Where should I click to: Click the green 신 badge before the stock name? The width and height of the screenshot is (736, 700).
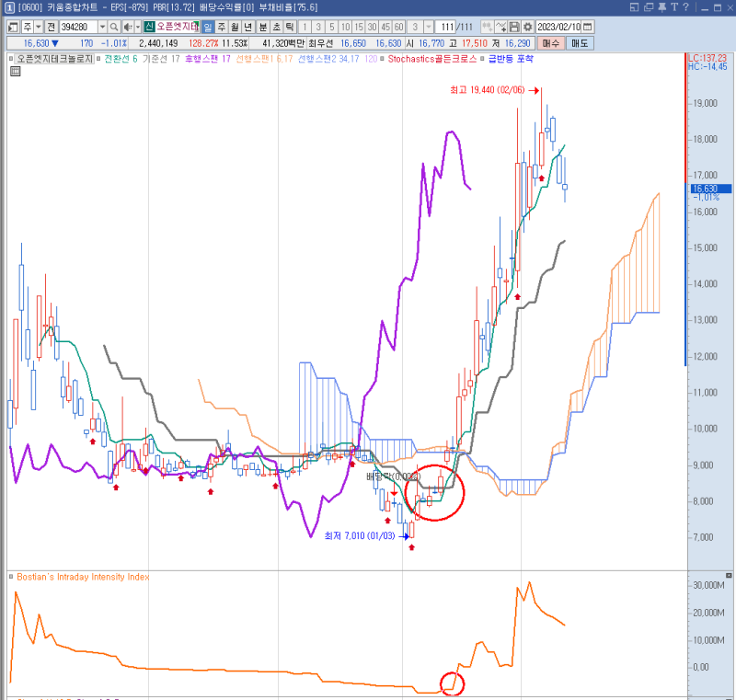pyautogui.click(x=148, y=28)
